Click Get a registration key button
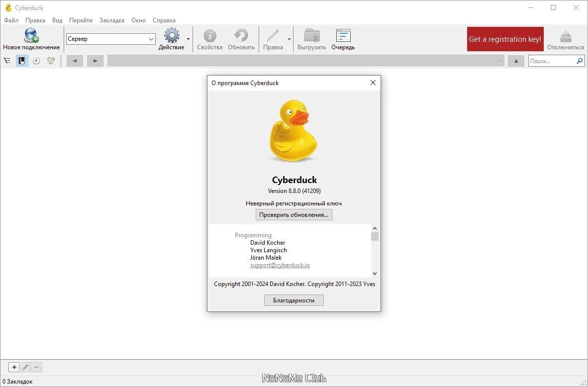The height and width of the screenshot is (387, 588). pyautogui.click(x=505, y=39)
